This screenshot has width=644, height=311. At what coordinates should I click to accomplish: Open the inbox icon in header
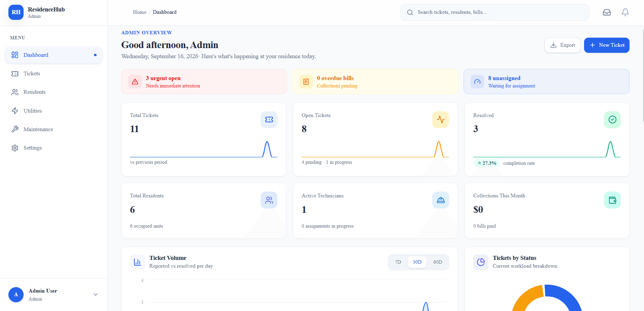607,12
